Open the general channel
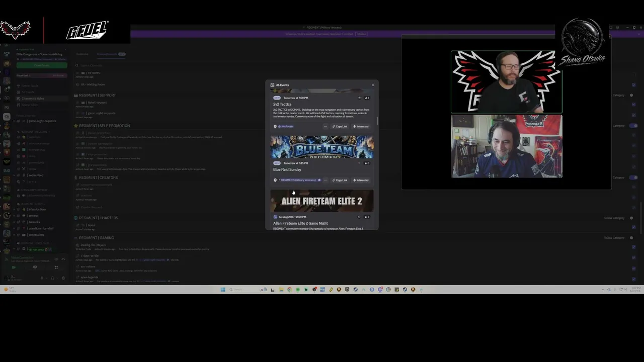 click(x=33, y=216)
